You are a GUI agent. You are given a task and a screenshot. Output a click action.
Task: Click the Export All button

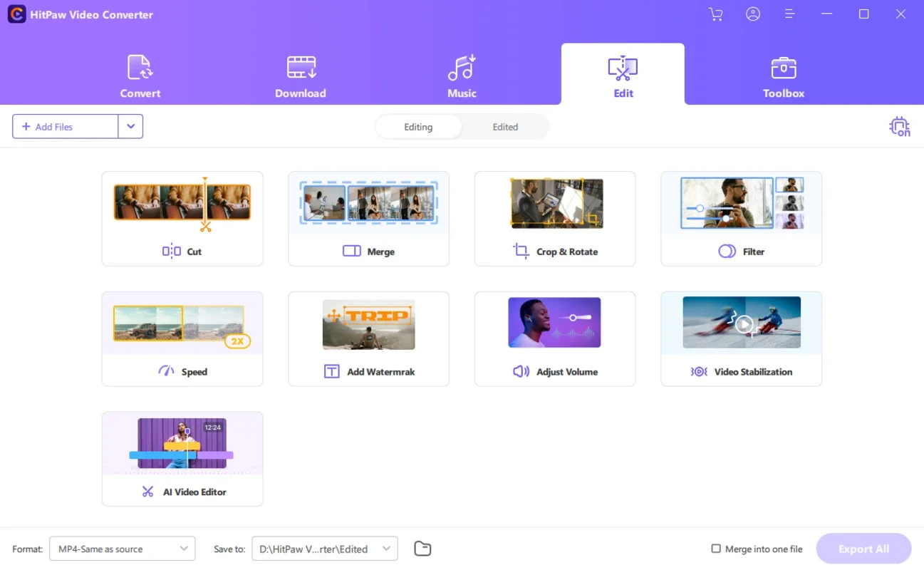(863, 549)
